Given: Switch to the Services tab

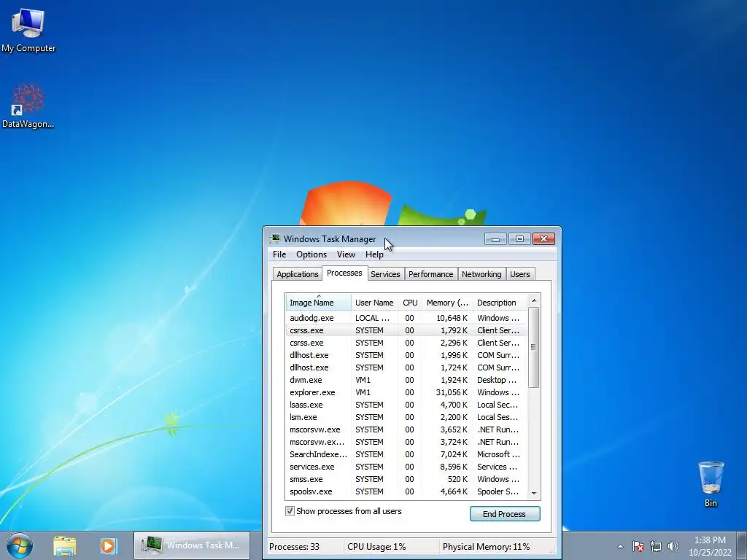Looking at the screenshot, I should coord(385,274).
